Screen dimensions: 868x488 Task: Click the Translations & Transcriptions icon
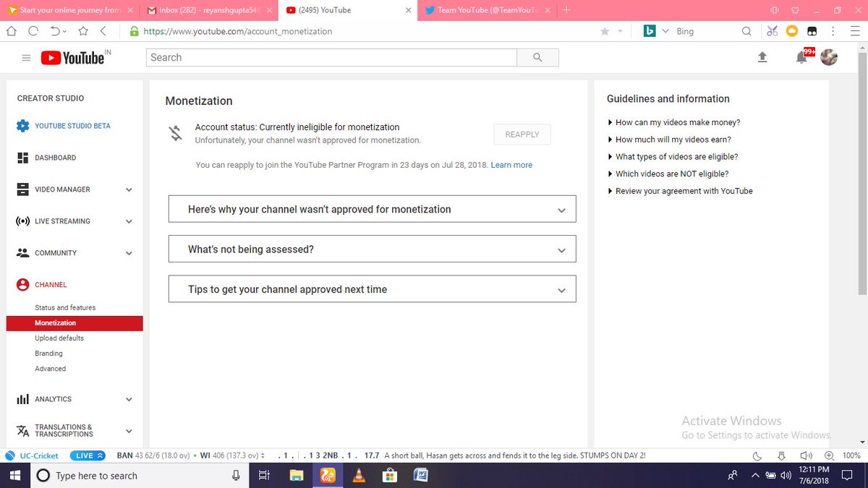coord(22,431)
